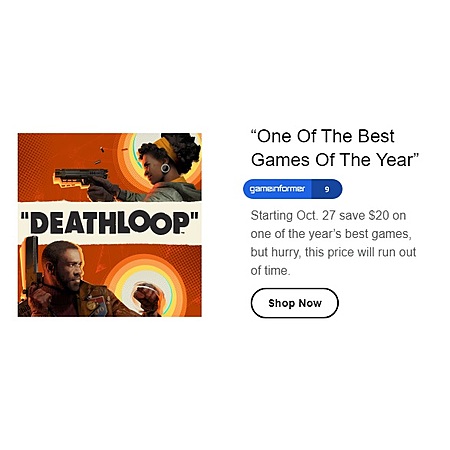The height and width of the screenshot is (450, 450).
Task: Click the gameinformer logo badge
Action: (277, 189)
